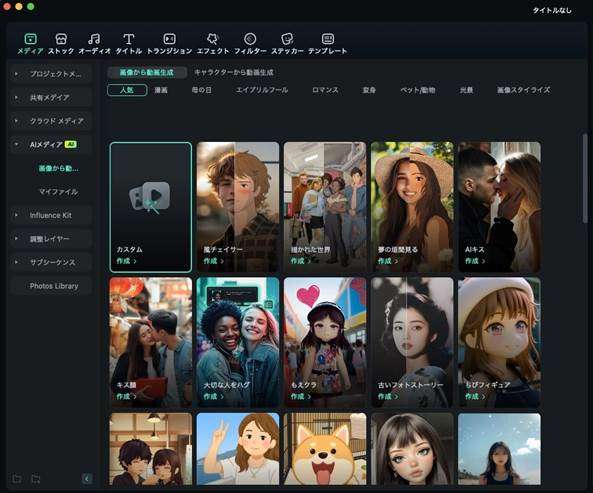This screenshot has width=593, height=493.
Task: Open the テンプレート (Templates) tab
Action: [328, 44]
